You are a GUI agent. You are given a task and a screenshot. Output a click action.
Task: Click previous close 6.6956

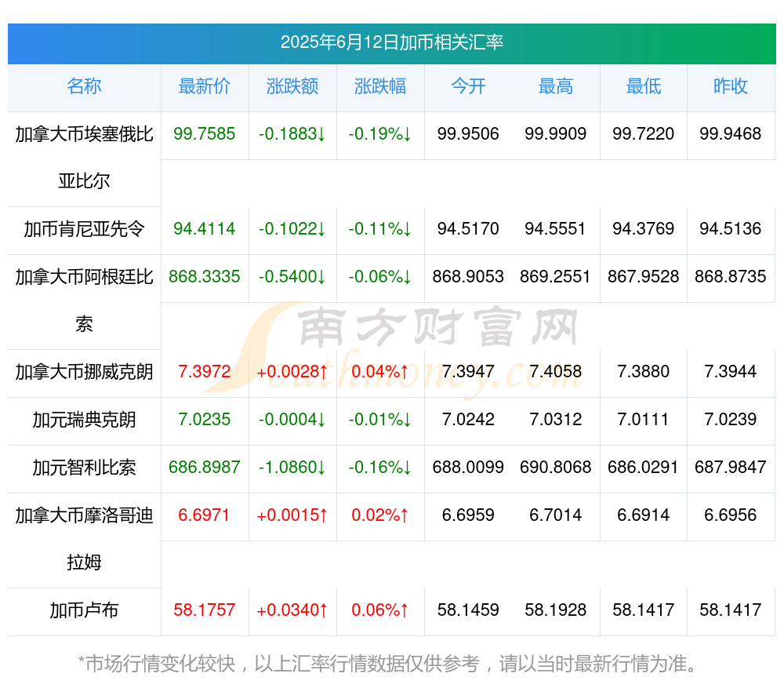731,515
